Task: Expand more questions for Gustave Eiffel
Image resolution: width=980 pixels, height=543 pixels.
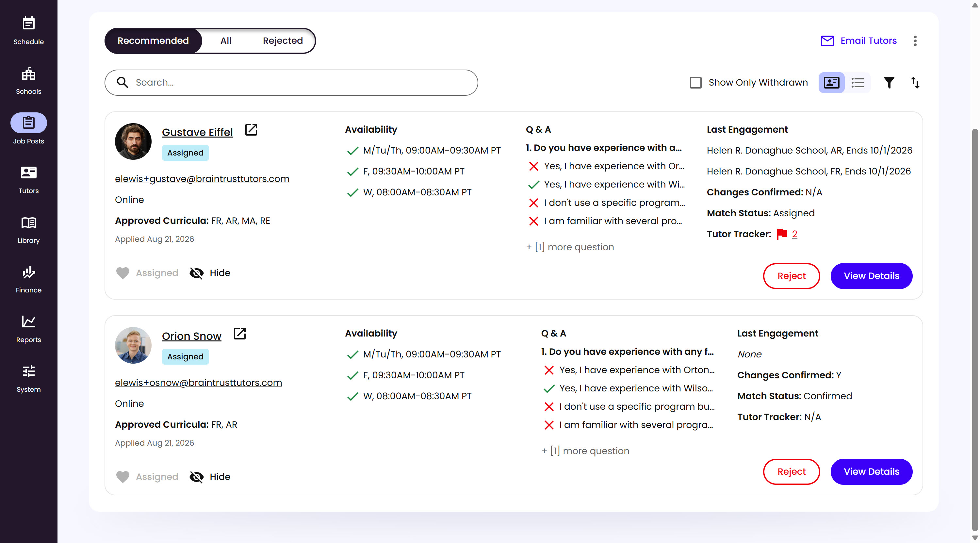Action: click(569, 247)
